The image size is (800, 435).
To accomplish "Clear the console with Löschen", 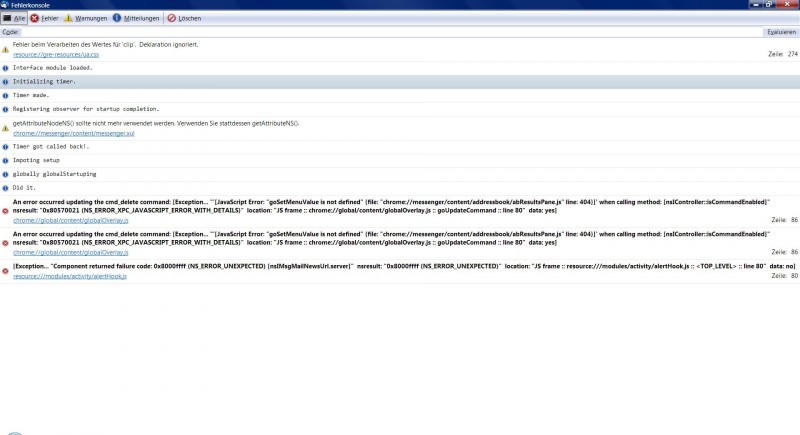I will 185,18.
